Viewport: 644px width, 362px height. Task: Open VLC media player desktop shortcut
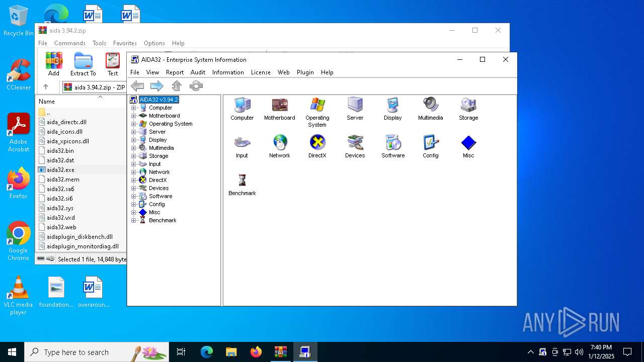pyautogui.click(x=19, y=296)
